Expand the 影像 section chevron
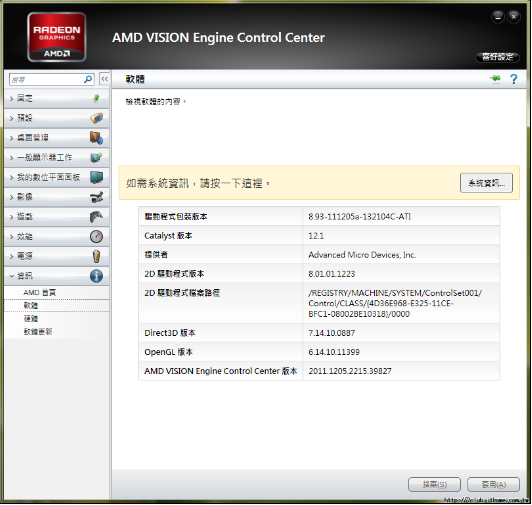 (12, 197)
